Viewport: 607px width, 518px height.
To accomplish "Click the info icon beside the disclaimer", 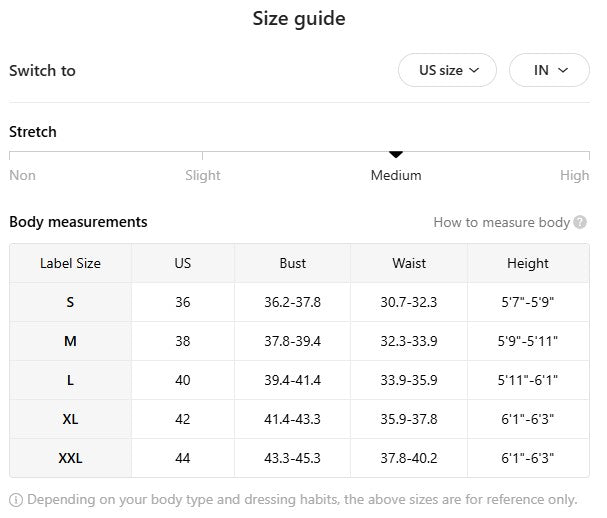I will pyautogui.click(x=16, y=499).
